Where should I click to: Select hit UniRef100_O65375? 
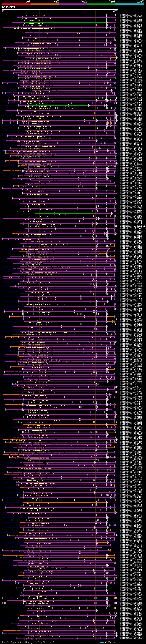click(x=131, y=165)
